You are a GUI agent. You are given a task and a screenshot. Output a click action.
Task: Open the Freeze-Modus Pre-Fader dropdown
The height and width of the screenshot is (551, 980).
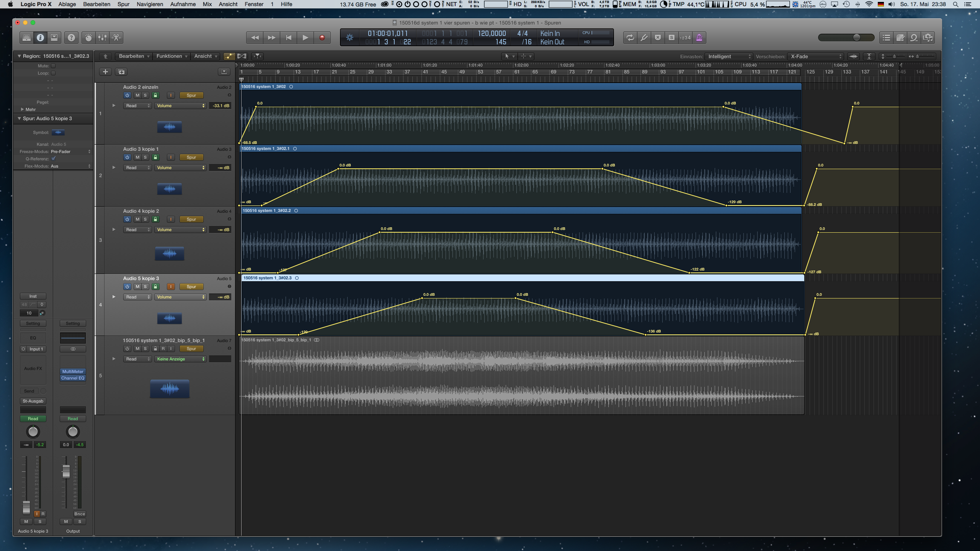click(x=70, y=152)
